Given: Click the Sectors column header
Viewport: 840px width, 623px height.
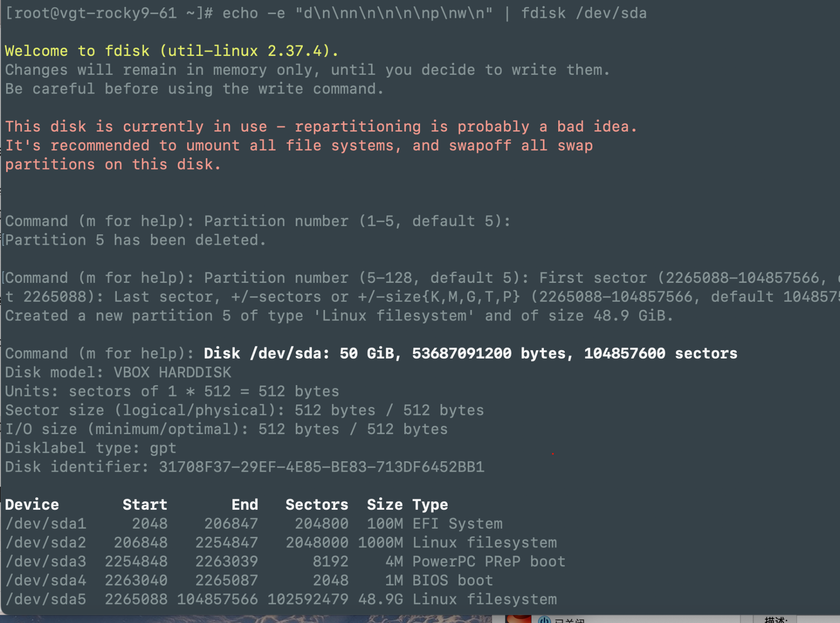Looking at the screenshot, I should coord(316,504).
